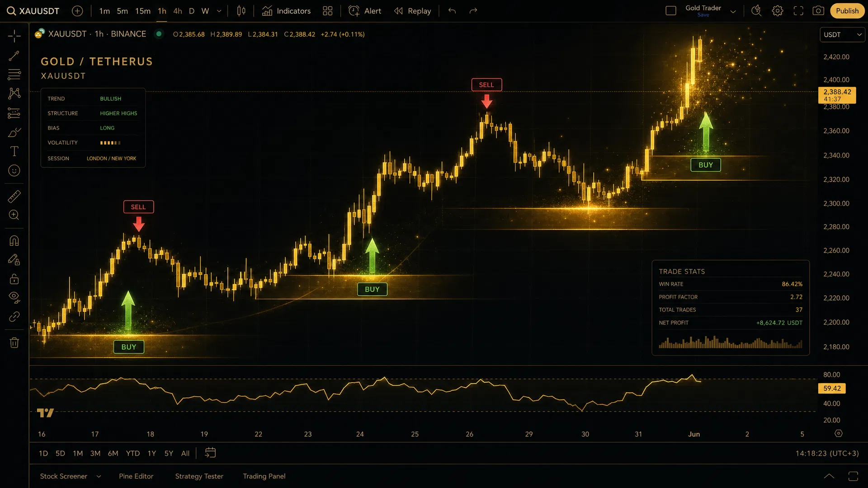The width and height of the screenshot is (868, 488).
Task: Expand the Stock Screener dropdown arrow
Action: (x=99, y=476)
